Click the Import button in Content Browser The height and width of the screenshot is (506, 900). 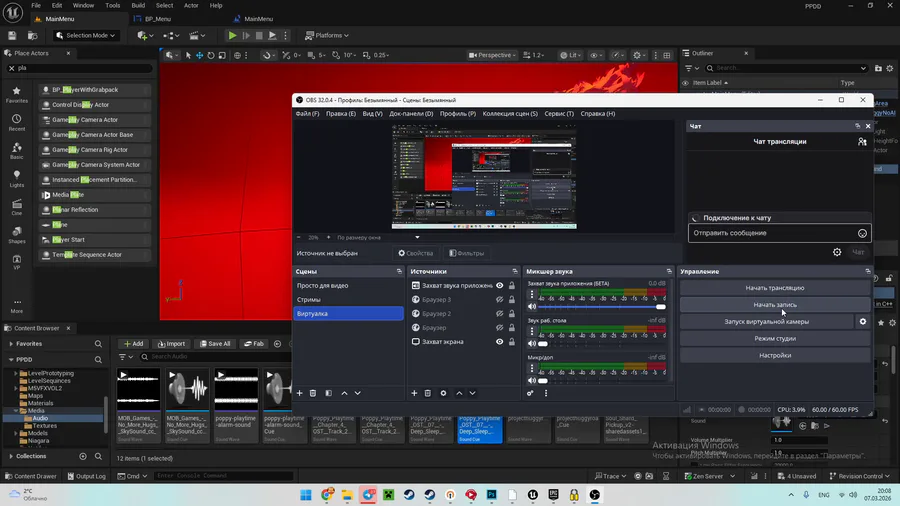[x=171, y=343]
